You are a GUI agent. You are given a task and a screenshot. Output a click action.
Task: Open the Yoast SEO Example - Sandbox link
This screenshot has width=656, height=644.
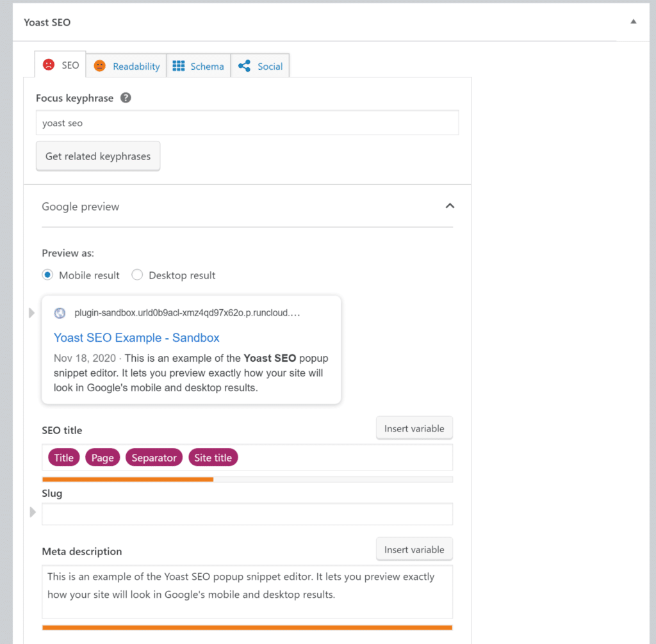136,337
